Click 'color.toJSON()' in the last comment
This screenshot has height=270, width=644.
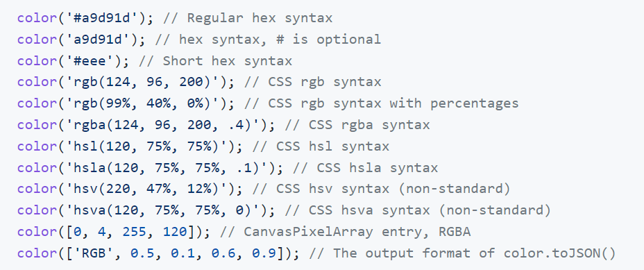559,253
